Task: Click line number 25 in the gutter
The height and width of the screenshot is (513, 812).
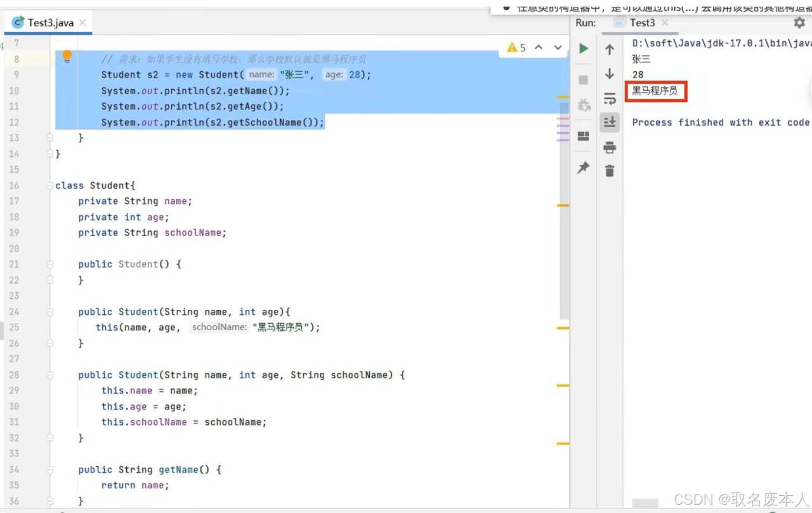Action: point(14,328)
